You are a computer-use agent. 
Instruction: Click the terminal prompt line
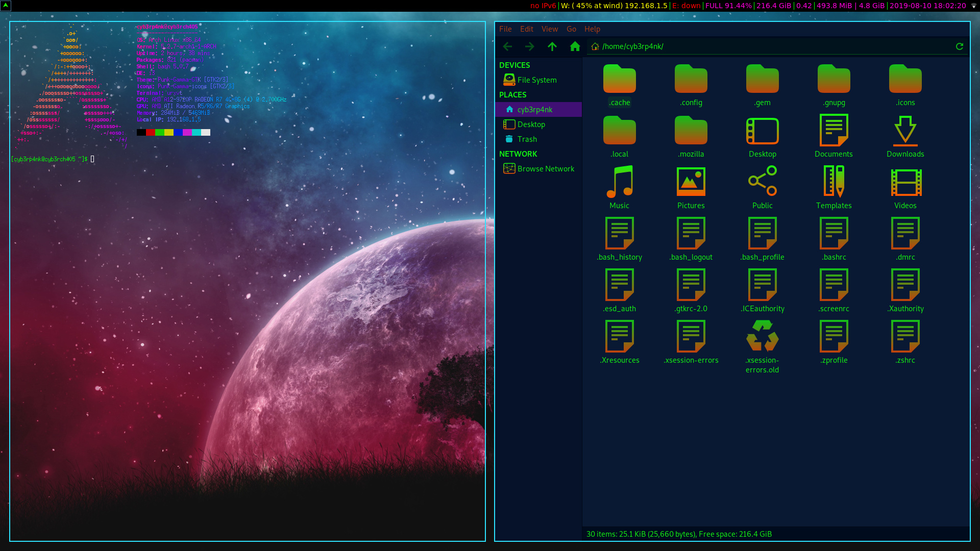pyautogui.click(x=53, y=159)
